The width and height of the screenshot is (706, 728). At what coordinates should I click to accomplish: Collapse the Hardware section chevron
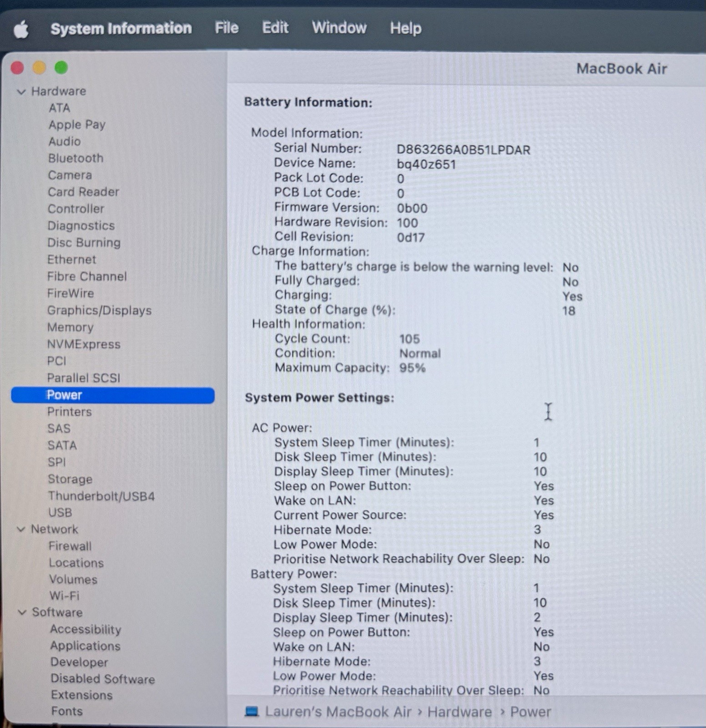[x=21, y=91]
